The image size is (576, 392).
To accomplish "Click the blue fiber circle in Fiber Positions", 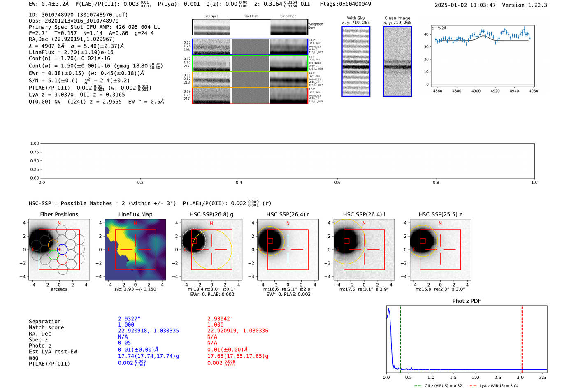I will [x=62, y=249].
